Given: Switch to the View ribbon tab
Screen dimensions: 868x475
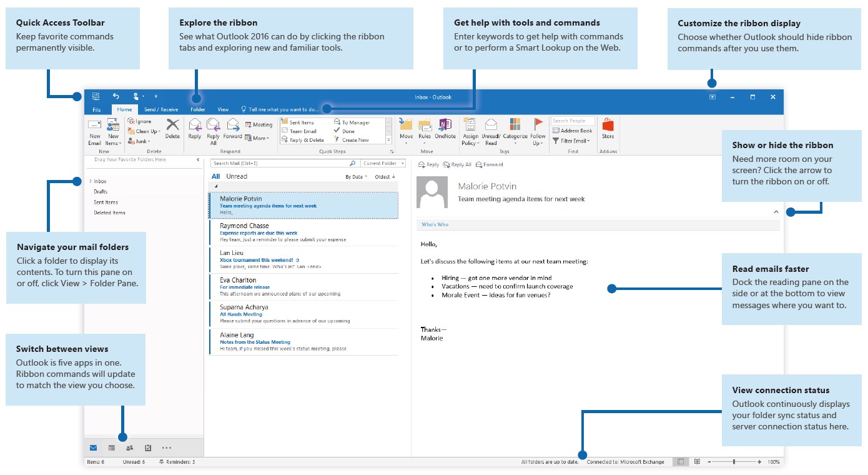Looking at the screenshot, I should click(223, 109).
